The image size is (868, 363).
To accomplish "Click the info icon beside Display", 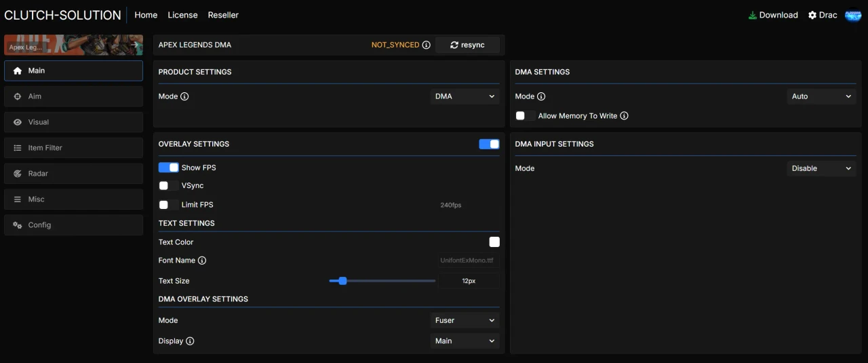I will pos(190,341).
